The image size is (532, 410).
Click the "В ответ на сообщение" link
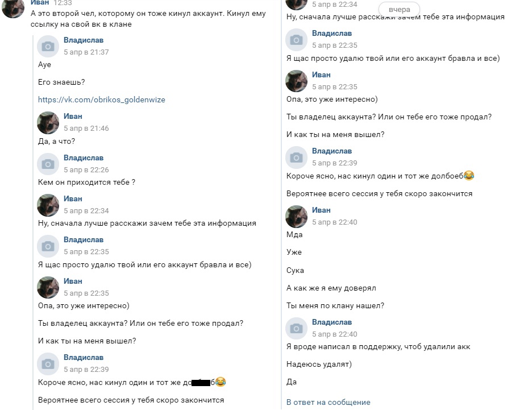click(x=328, y=402)
